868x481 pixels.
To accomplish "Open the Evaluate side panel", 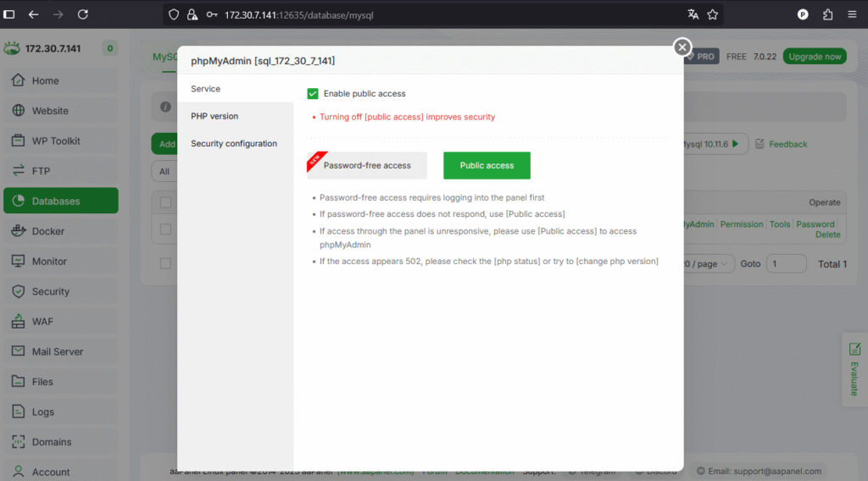I will [854, 369].
